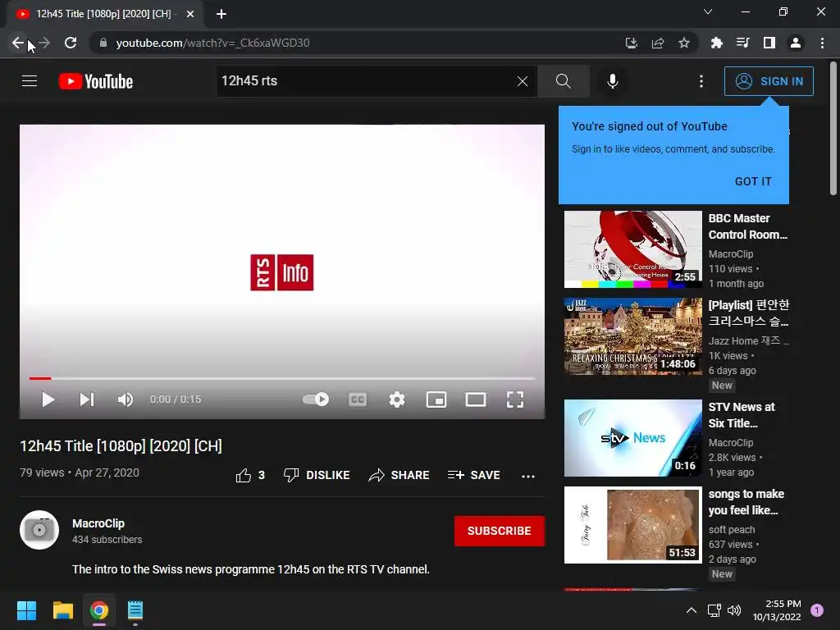840x630 pixels.
Task: Go to YouTube home via logo
Action: pos(96,81)
